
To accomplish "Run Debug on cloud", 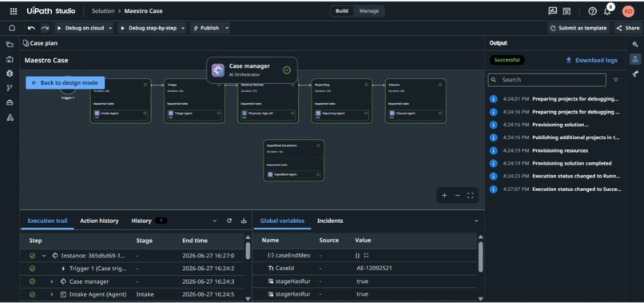I will [80, 28].
